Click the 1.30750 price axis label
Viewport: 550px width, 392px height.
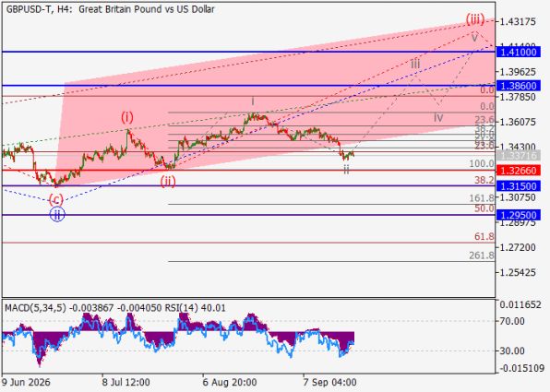518,197
